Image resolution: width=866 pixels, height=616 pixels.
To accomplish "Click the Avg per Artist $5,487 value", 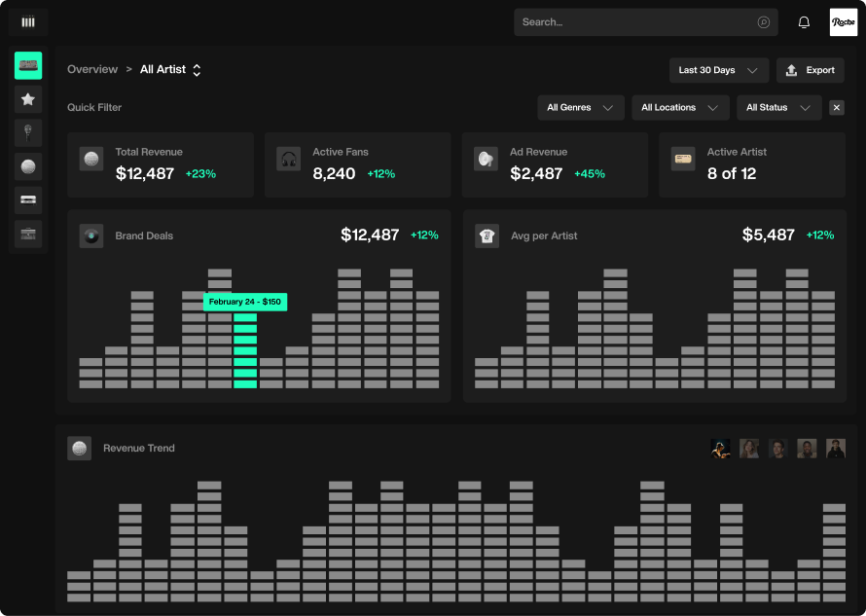I will point(769,235).
